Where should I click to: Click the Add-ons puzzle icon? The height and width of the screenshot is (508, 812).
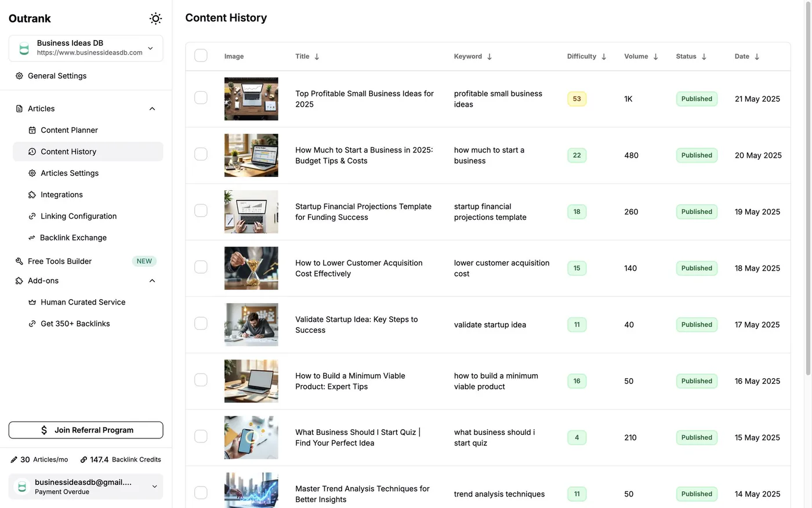point(19,281)
